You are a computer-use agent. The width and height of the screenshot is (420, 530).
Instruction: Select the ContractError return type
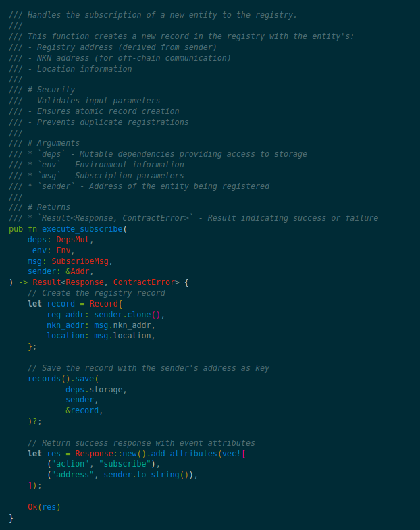click(144, 282)
